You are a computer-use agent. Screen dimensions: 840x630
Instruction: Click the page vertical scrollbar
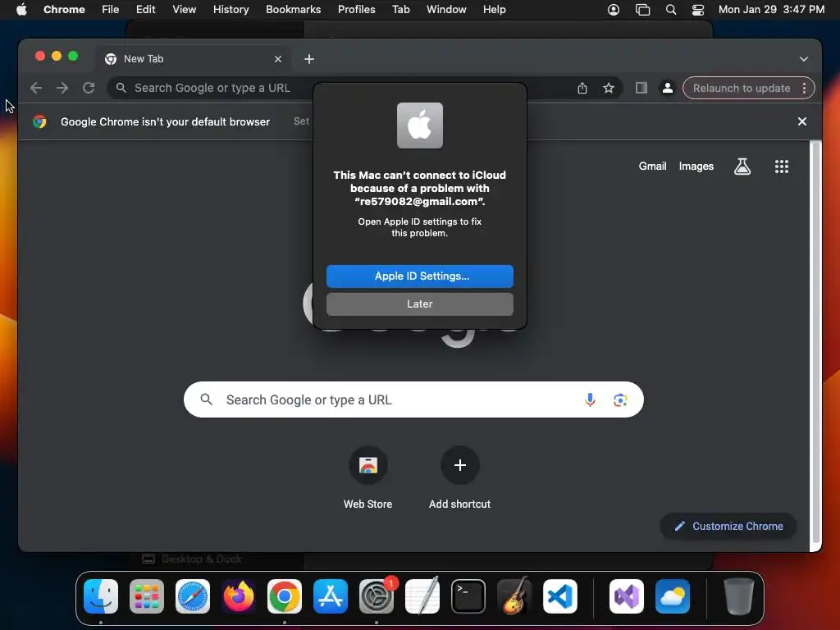pos(815,343)
